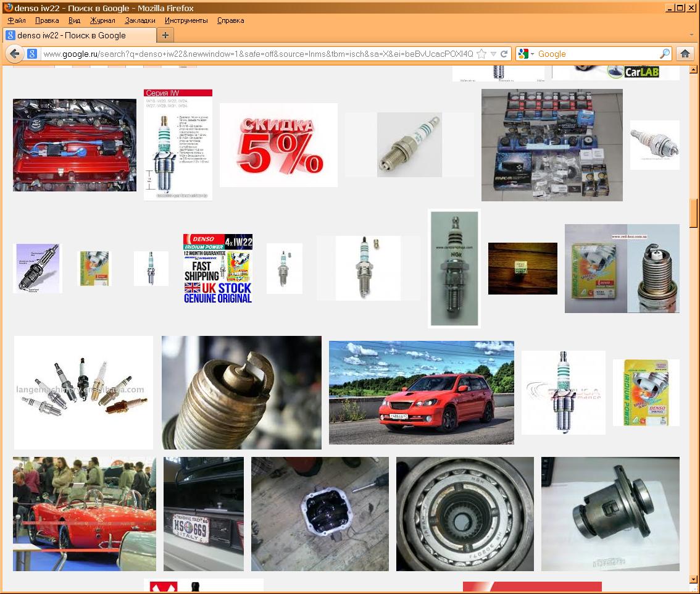Image resolution: width=700 pixels, height=594 pixels.
Task: Reload the page with the refresh icon
Action: pos(504,54)
